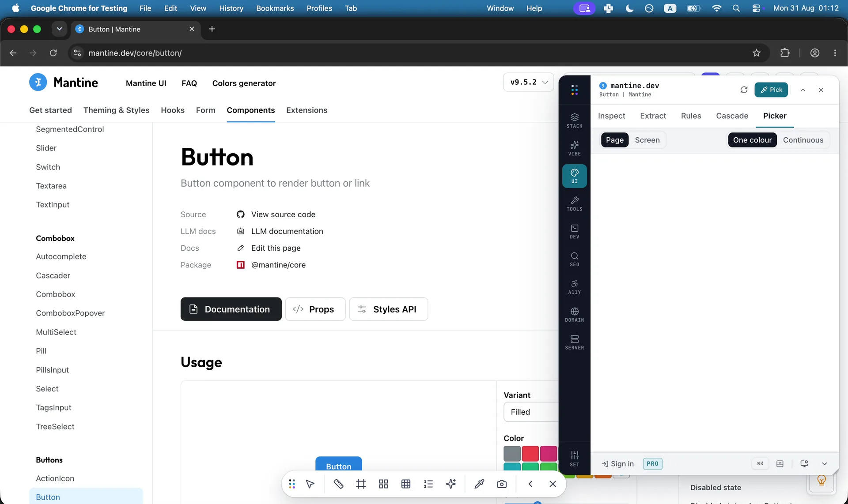Open the Autocomplete sidebar link
Screen dimensions: 848x504
pyautogui.click(x=61, y=256)
